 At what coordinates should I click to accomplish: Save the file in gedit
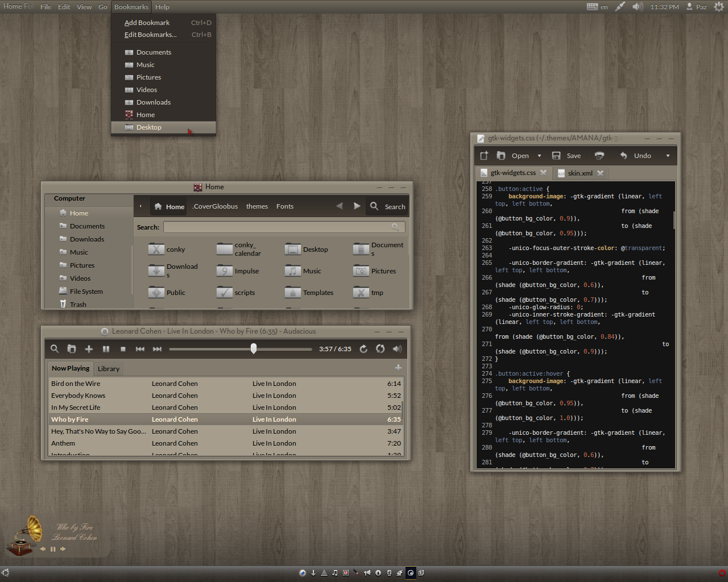pos(566,156)
